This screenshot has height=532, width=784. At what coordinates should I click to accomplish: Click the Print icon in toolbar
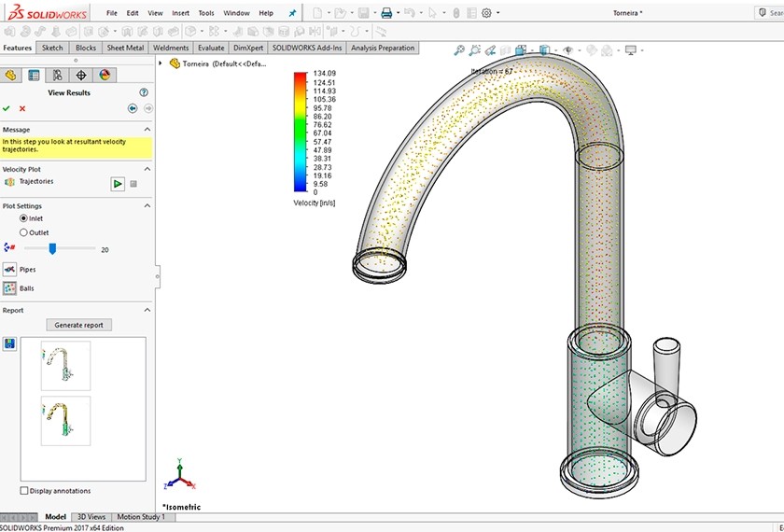click(385, 13)
